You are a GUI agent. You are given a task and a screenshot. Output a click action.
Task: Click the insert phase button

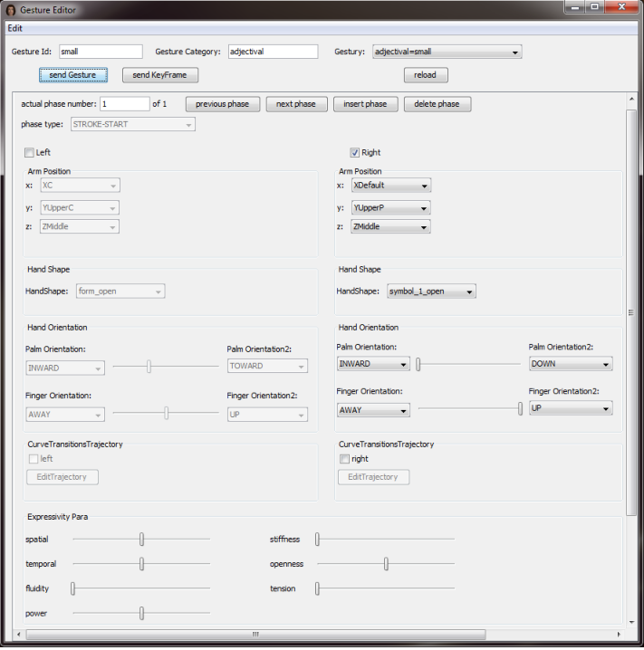click(x=365, y=104)
